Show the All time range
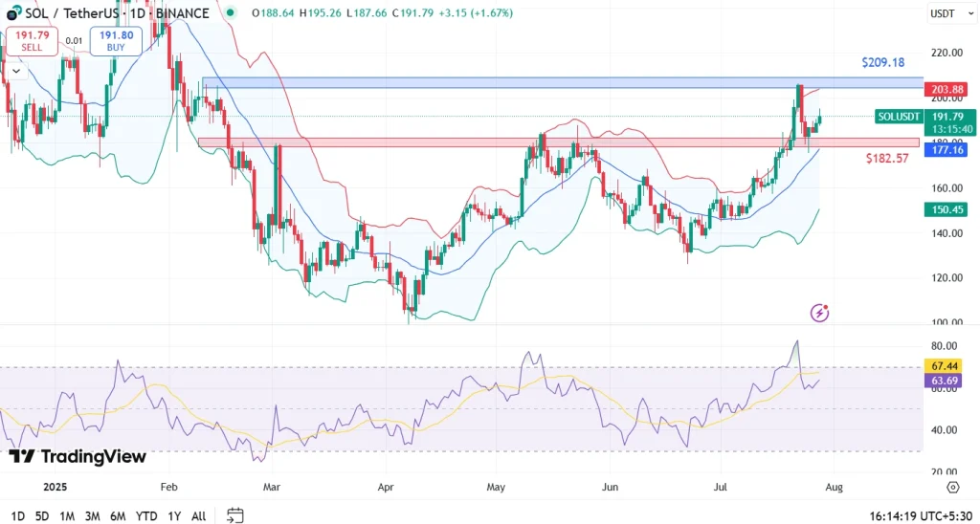Screen dimensions: 980x524 pos(198,515)
